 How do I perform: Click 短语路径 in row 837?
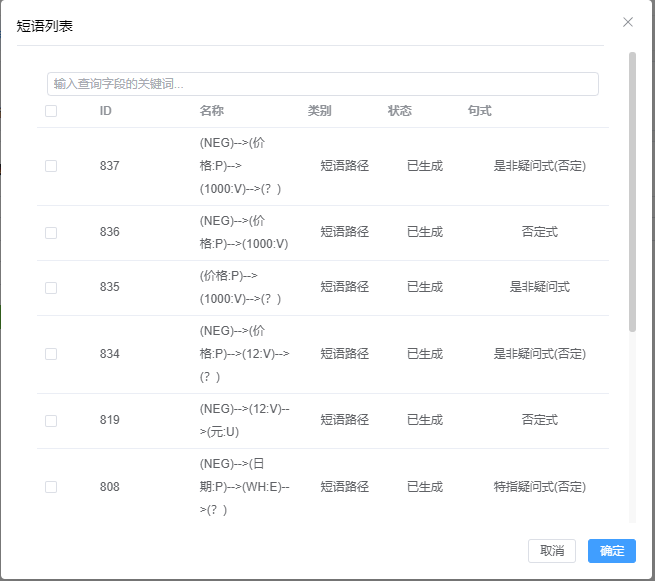click(x=345, y=166)
